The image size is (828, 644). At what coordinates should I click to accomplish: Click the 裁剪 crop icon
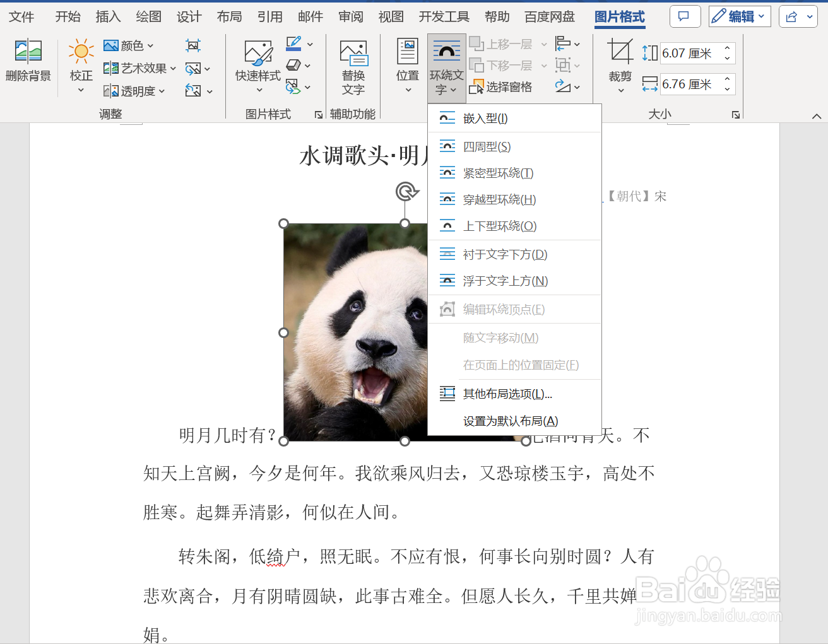(x=620, y=52)
